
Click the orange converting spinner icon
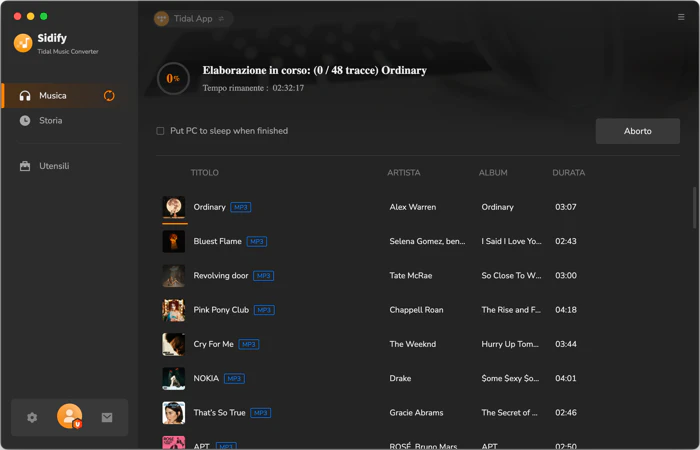click(109, 96)
